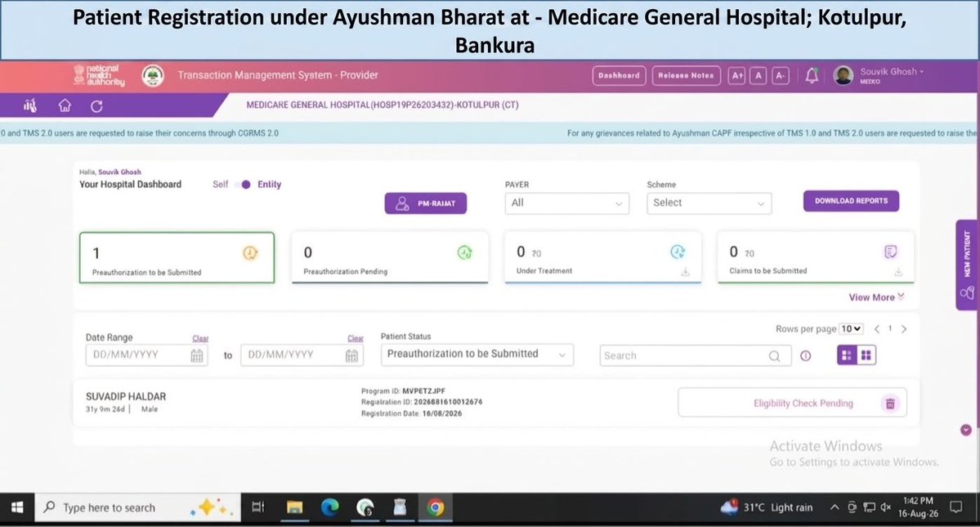Viewport: 980px width, 527px height.
Task: Expand View More cards
Action: point(876,297)
